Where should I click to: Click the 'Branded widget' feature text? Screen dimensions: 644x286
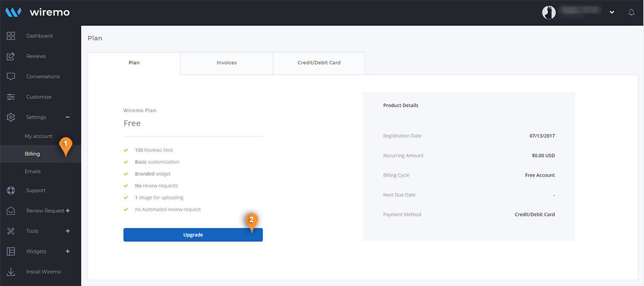[x=153, y=174]
